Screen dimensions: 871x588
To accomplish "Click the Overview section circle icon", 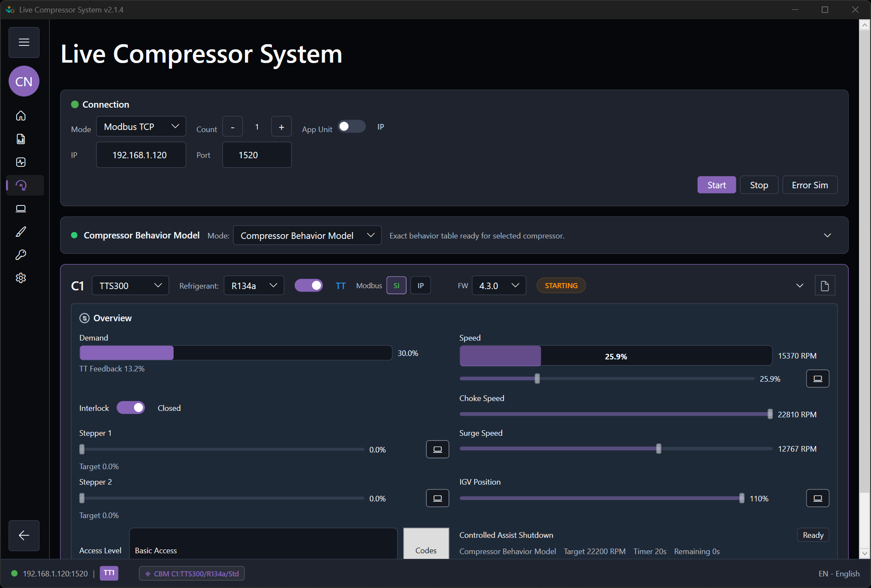I will pyautogui.click(x=84, y=318).
